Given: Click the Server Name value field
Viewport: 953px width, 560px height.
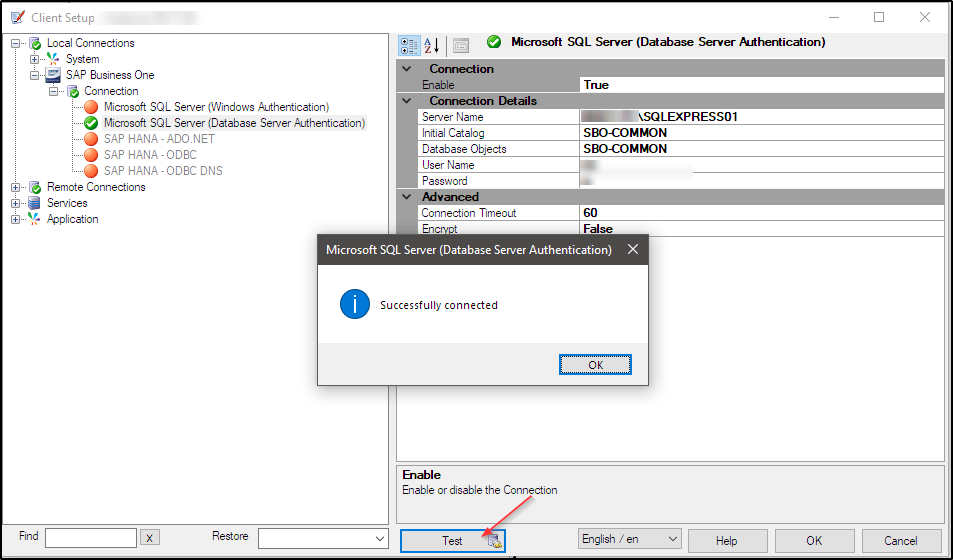Looking at the screenshot, I should coord(762,117).
